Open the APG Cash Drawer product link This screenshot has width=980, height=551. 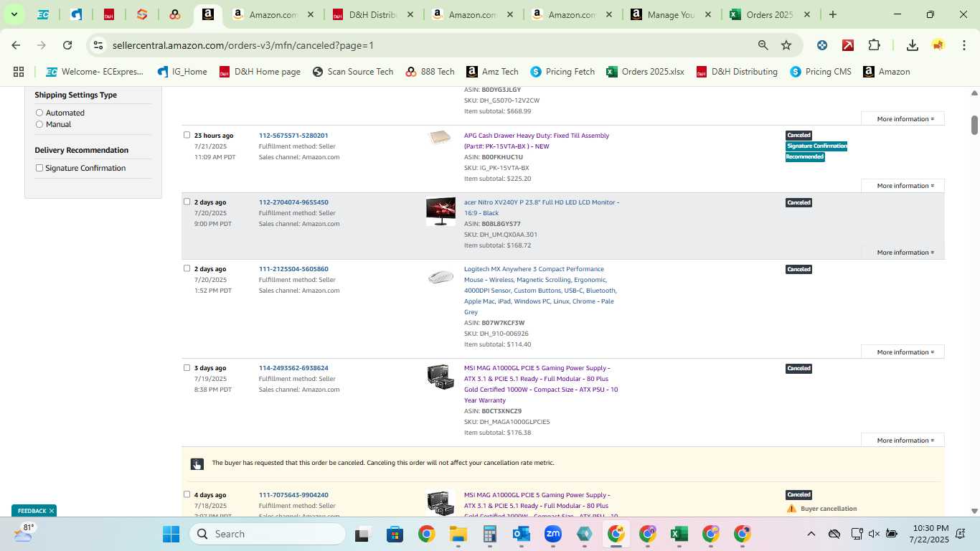(537, 141)
